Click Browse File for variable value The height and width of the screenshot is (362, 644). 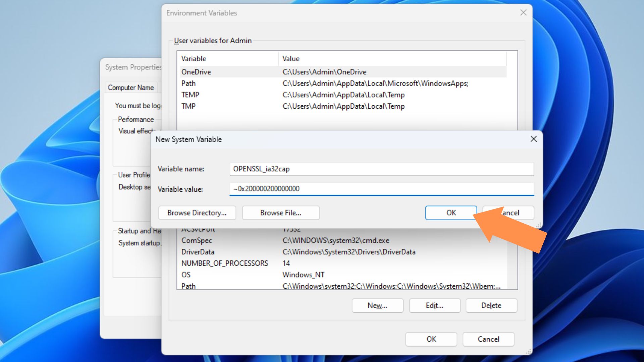click(280, 213)
